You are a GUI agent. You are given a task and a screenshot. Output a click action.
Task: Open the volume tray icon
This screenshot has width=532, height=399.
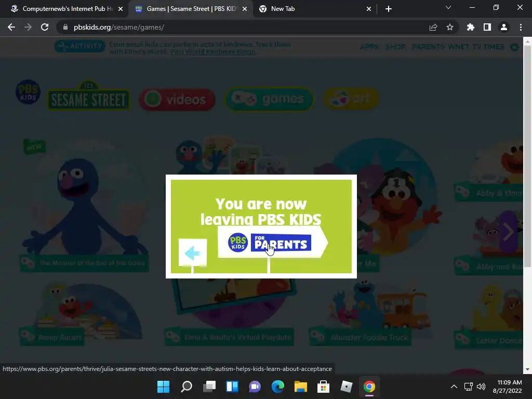point(481,387)
